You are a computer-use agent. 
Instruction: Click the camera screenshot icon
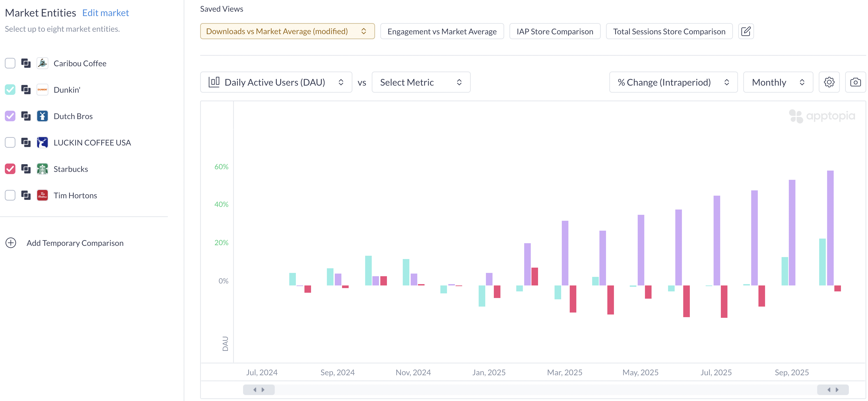click(855, 82)
